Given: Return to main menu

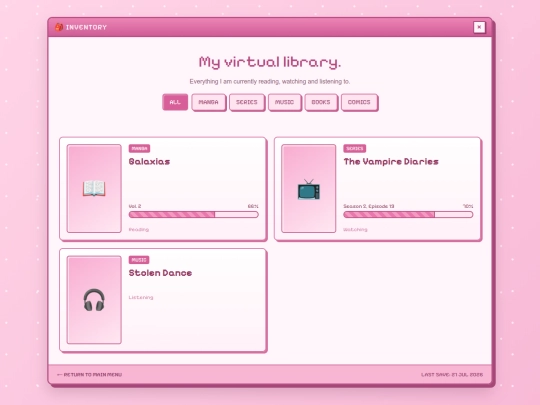Looking at the screenshot, I should tap(89, 374).
